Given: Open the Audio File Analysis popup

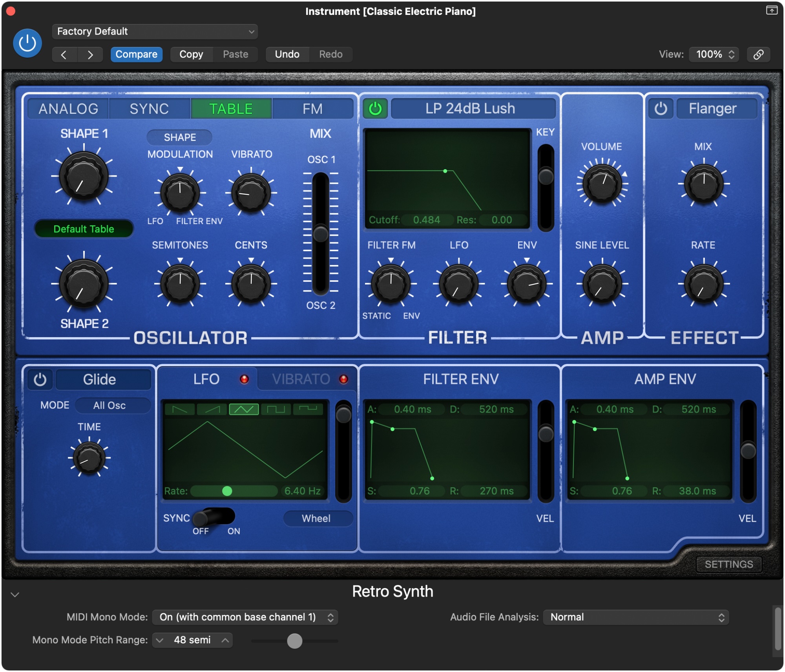Looking at the screenshot, I should pos(636,617).
